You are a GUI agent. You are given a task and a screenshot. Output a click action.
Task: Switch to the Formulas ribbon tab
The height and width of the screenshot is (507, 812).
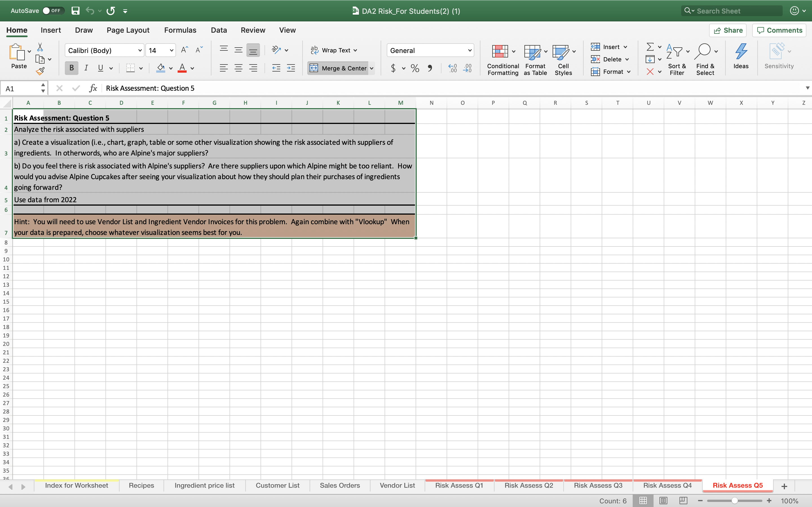pos(180,30)
